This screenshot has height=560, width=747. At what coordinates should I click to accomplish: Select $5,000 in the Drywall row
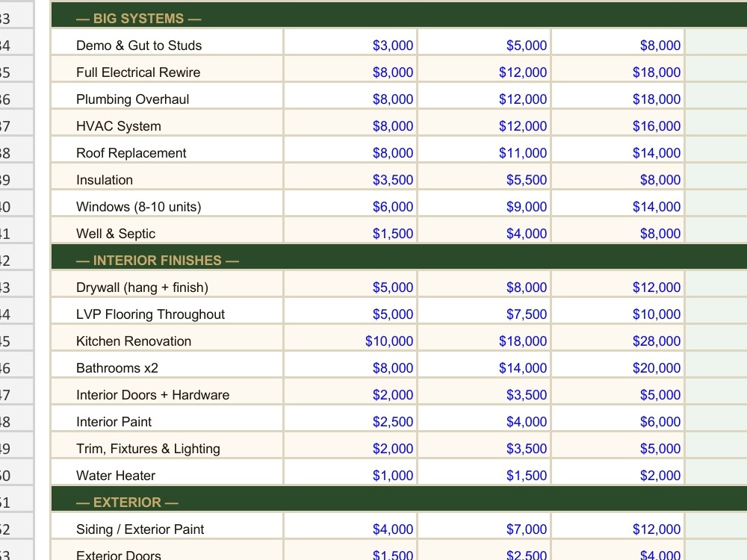350,284
